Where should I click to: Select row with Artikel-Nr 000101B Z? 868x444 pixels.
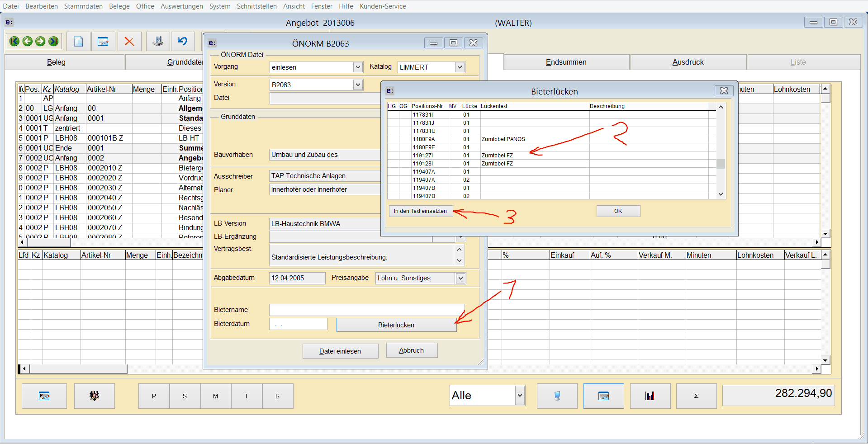tap(110, 138)
